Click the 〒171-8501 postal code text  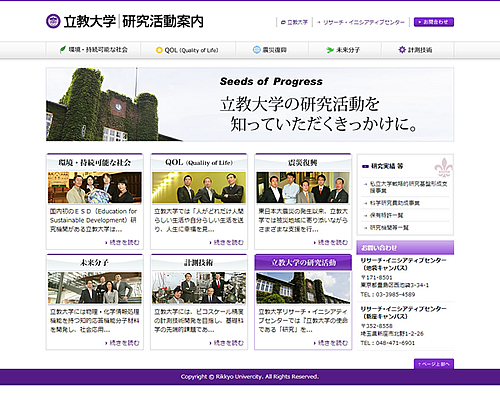377,277
